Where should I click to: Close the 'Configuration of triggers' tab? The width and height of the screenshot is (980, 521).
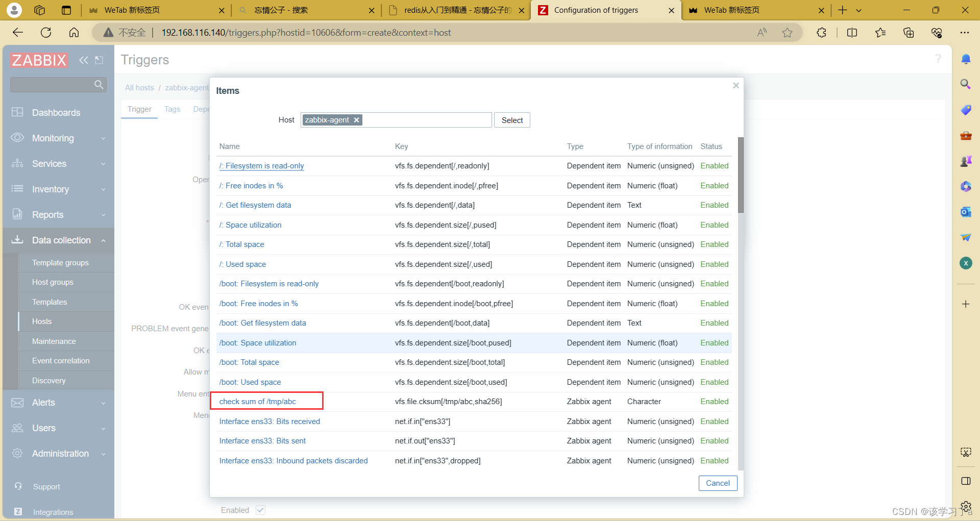pyautogui.click(x=671, y=10)
